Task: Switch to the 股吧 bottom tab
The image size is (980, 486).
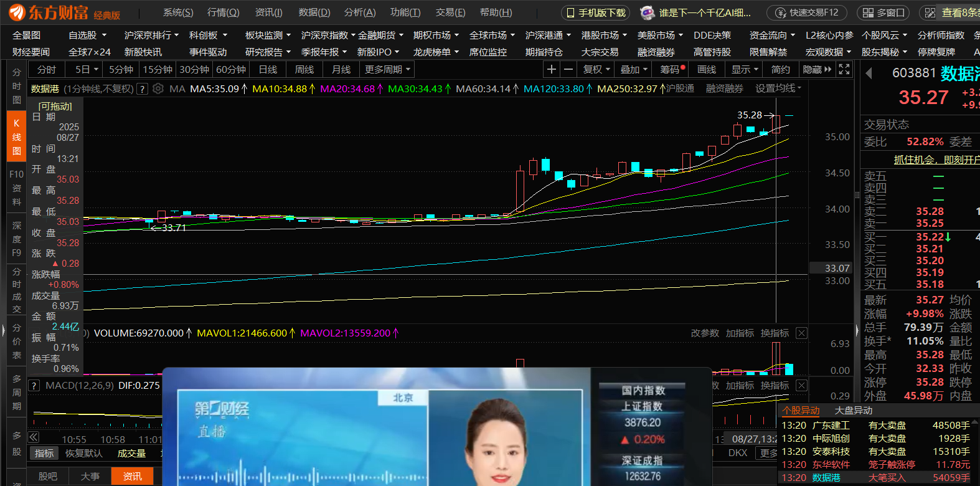Action: [47, 476]
